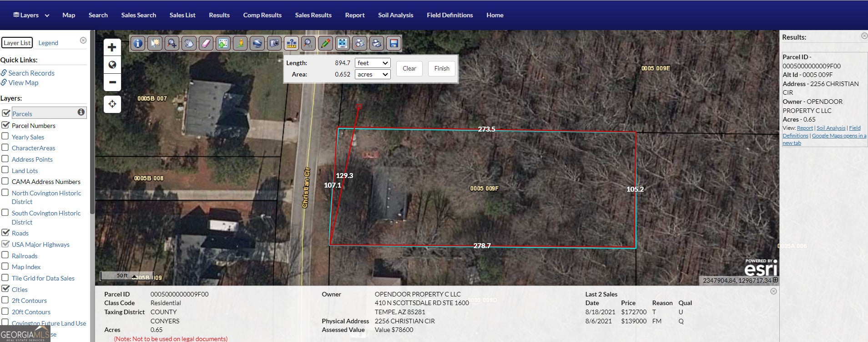The height and width of the screenshot is (342, 868).
Task: Switch to the Legend tab
Action: coord(48,43)
